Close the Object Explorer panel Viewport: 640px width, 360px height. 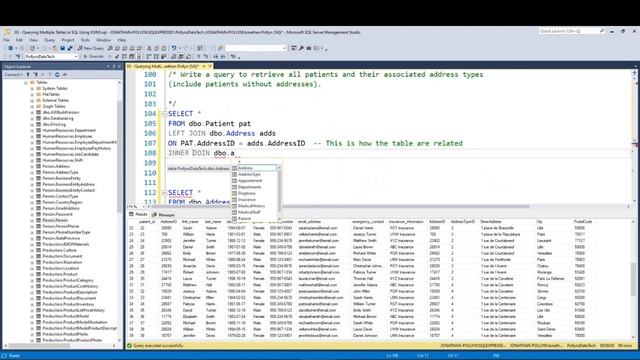pyautogui.click(x=119, y=67)
